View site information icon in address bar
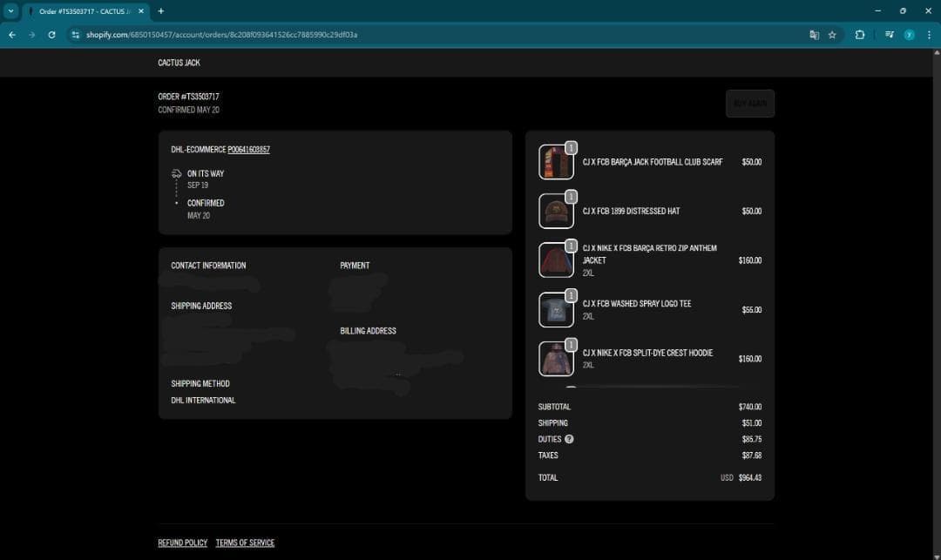 click(76, 35)
